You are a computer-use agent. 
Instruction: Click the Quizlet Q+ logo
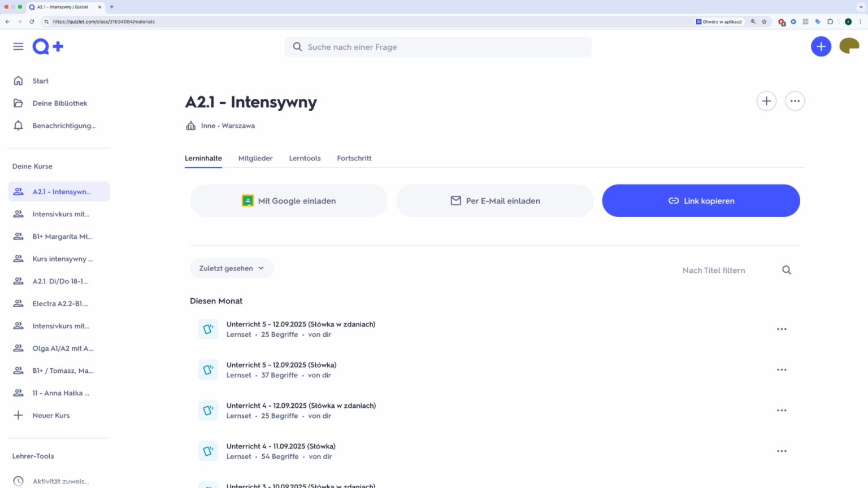pyautogui.click(x=47, y=46)
